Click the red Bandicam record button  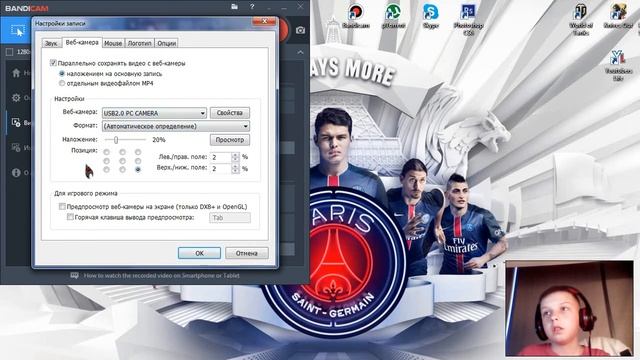[284, 30]
